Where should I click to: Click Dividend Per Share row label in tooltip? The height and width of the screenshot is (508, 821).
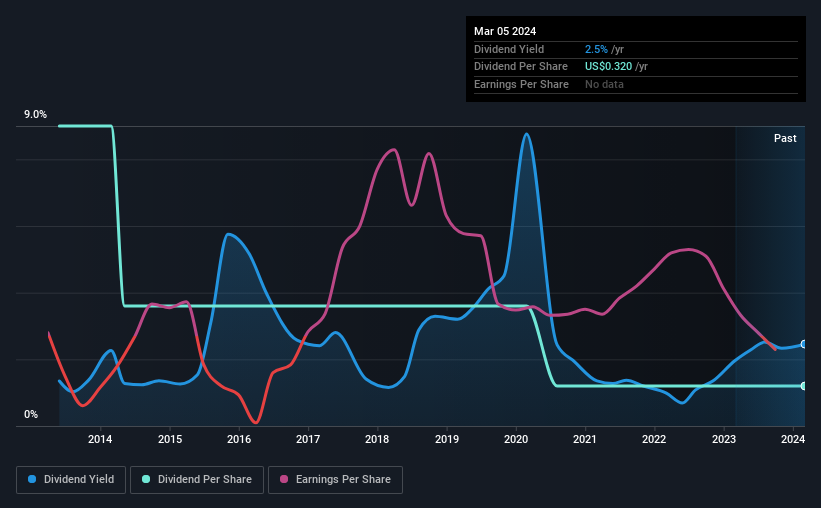click(x=520, y=67)
